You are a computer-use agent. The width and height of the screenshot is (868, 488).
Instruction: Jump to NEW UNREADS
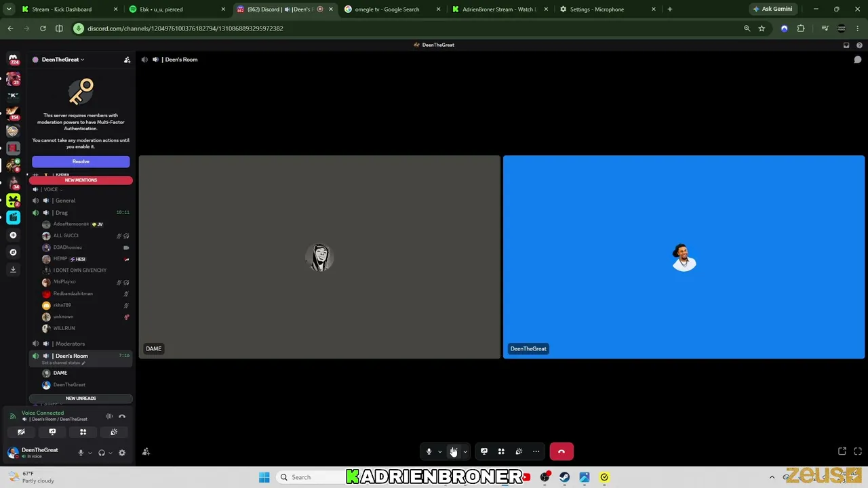(x=81, y=399)
